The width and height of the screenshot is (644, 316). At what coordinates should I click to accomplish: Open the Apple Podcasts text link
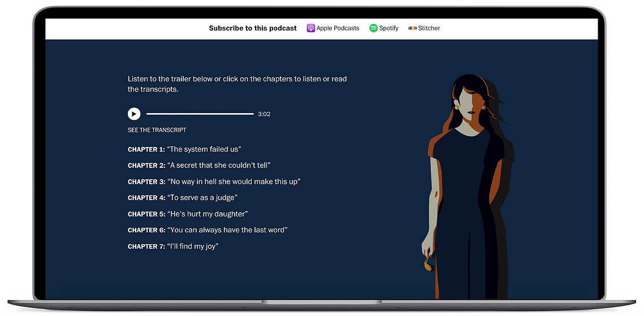pos(338,28)
